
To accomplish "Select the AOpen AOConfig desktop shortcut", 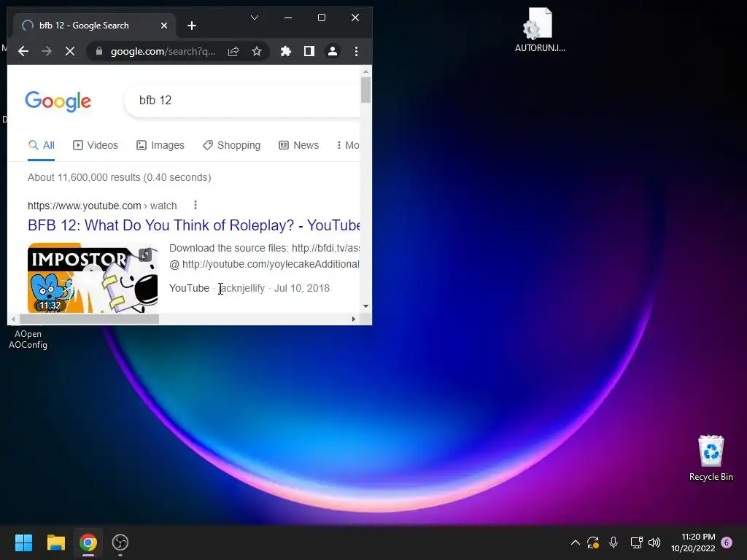I will 28,339.
